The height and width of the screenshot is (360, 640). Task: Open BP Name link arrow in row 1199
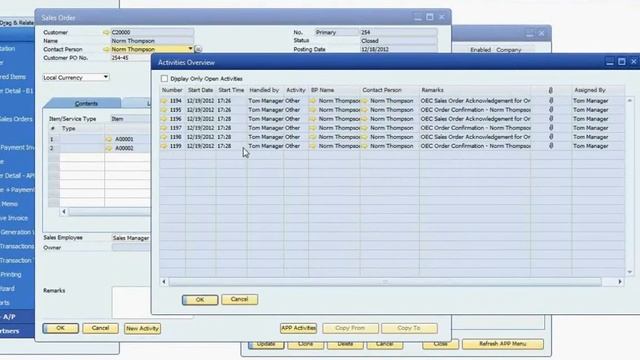313,146
